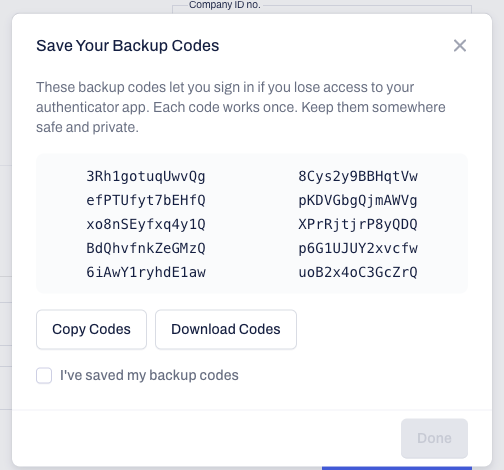Click the Download Codes button
Image resolution: width=504 pixels, height=470 pixels.
(x=226, y=329)
